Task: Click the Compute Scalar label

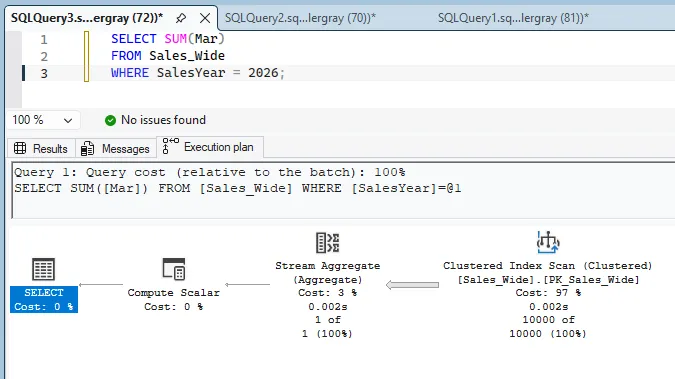Action: point(173,292)
